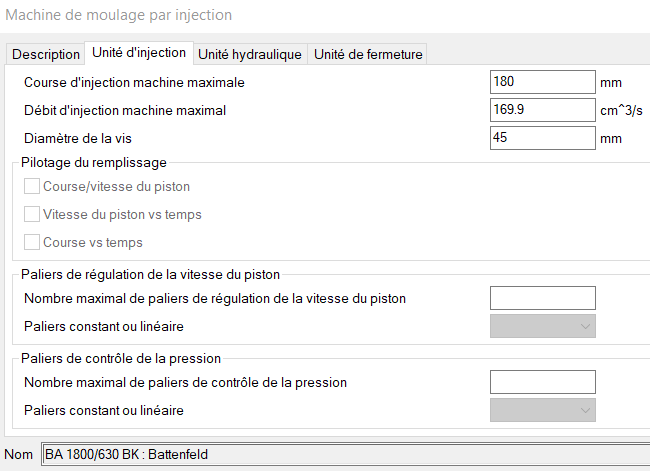650x471 pixels.
Task: Go to the Unité de fermeture tab
Action: (368, 54)
